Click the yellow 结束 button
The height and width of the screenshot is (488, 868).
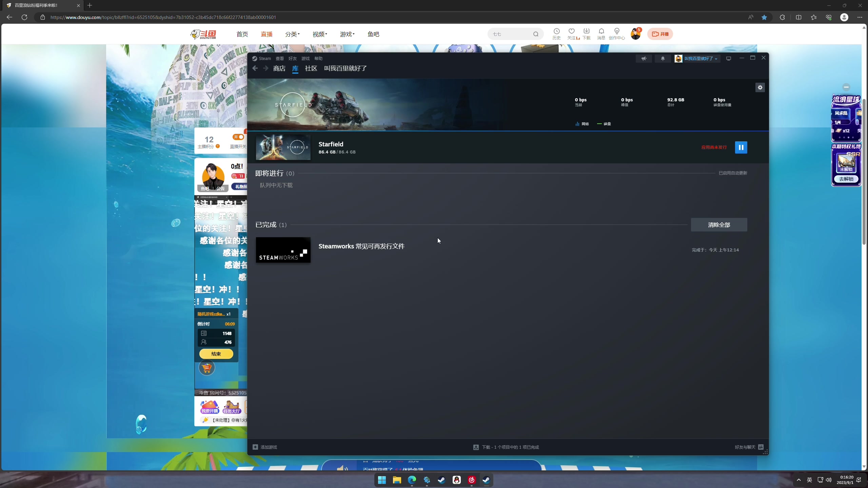(x=216, y=354)
